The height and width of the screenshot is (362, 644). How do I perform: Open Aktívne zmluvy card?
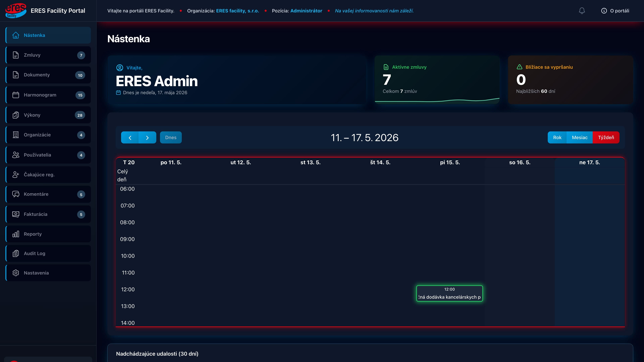click(437, 79)
